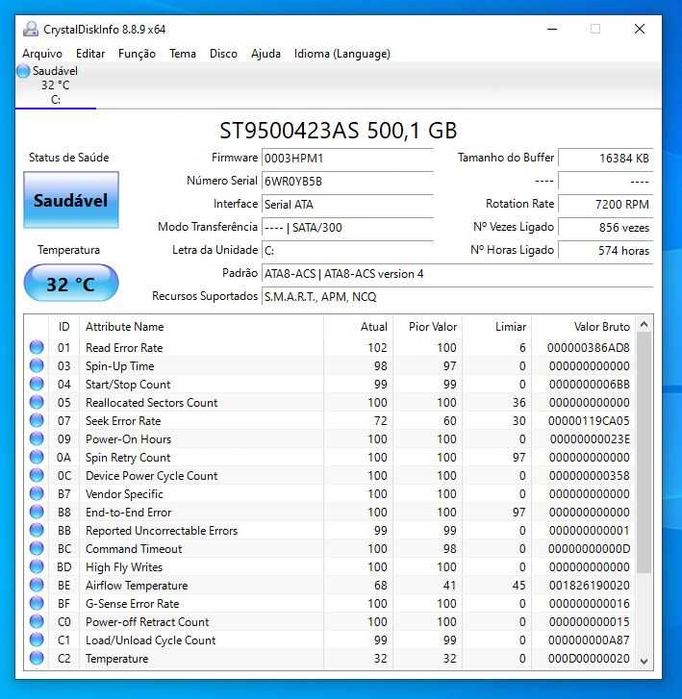The height and width of the screenshot is (699, 682).
Task: Select the status orb for Power-off Retract Count
Action: coord(37,621)
